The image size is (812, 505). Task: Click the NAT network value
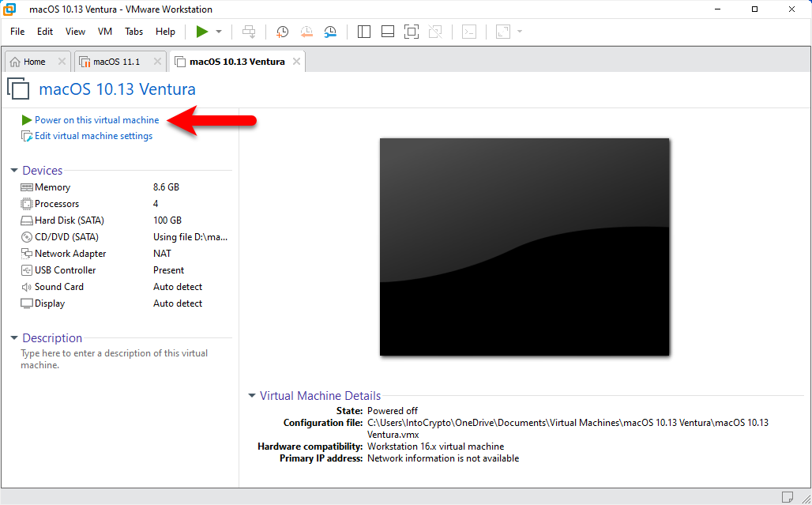(x=162, y=253)
